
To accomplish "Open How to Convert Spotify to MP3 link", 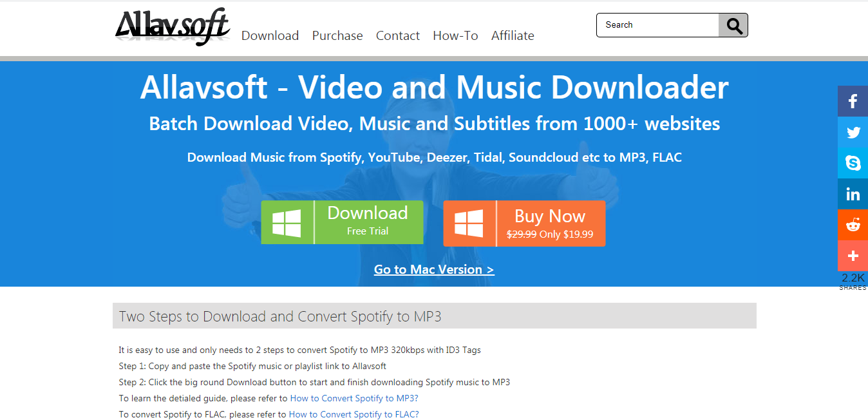I will tap(354, 398).
